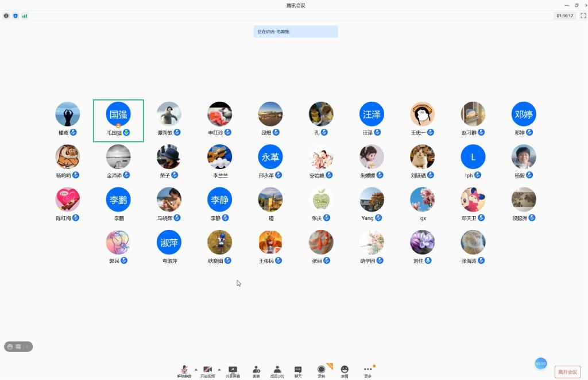588x380 pixels.
Task: Click the meeting info icon
Action: coord(6,16)
